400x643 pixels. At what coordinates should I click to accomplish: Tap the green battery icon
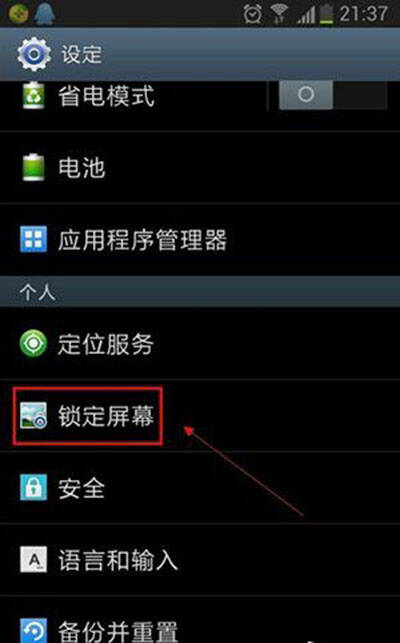34,167
